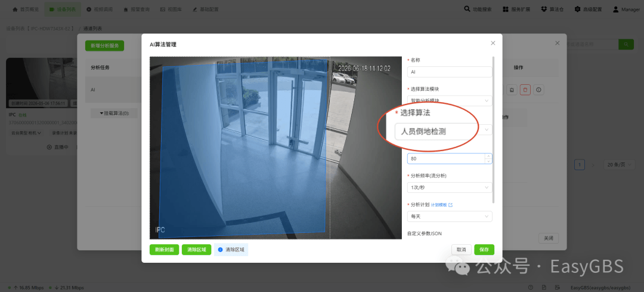Close the channel list panel behind
Viewport: 644px width, 292px height.
(x=558, y=43)
